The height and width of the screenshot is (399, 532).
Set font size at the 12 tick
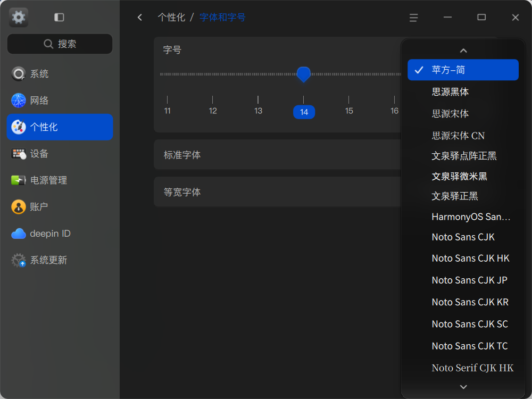point(213,105)
